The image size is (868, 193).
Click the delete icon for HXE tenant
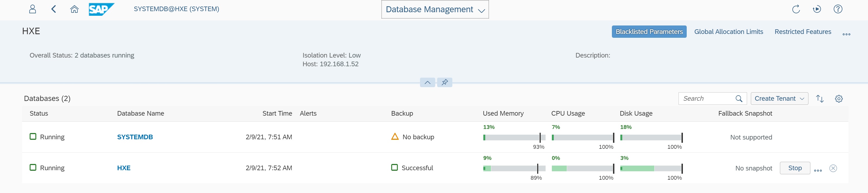pos(833,168)
